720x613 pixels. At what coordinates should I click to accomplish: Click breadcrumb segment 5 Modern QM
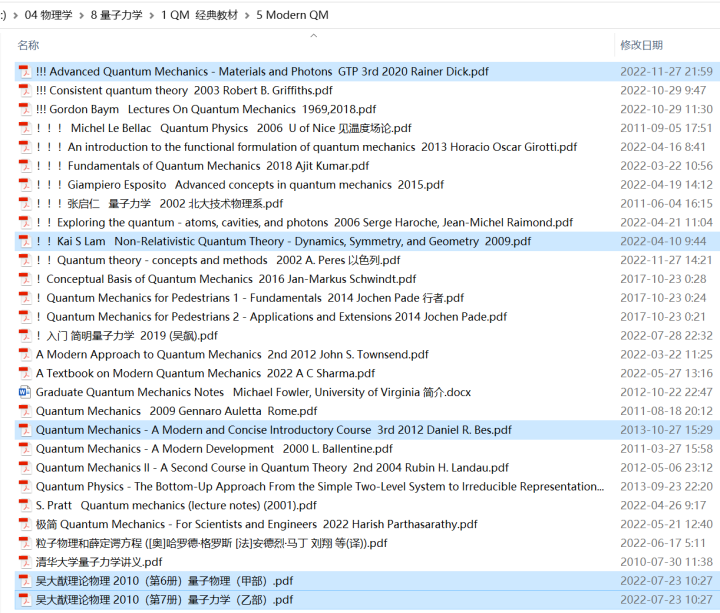tap(292, 15)
